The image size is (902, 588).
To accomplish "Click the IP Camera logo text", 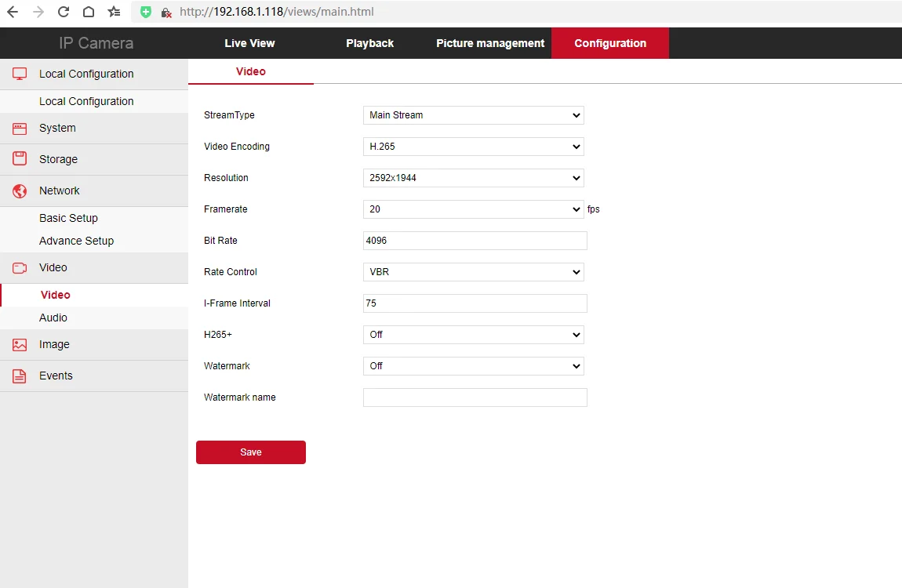I will pyautogui.click(x=96, y=43).
